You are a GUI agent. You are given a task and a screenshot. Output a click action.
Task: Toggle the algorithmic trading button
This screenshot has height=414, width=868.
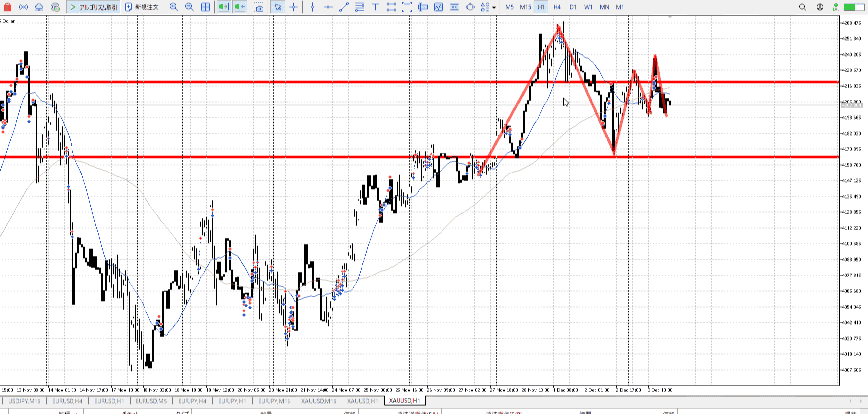[94, 7]
